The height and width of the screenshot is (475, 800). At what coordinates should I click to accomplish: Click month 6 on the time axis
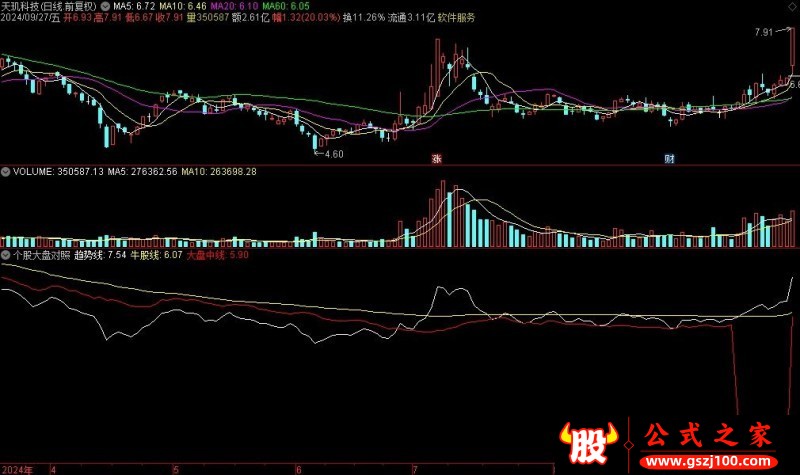coord(298,469)
